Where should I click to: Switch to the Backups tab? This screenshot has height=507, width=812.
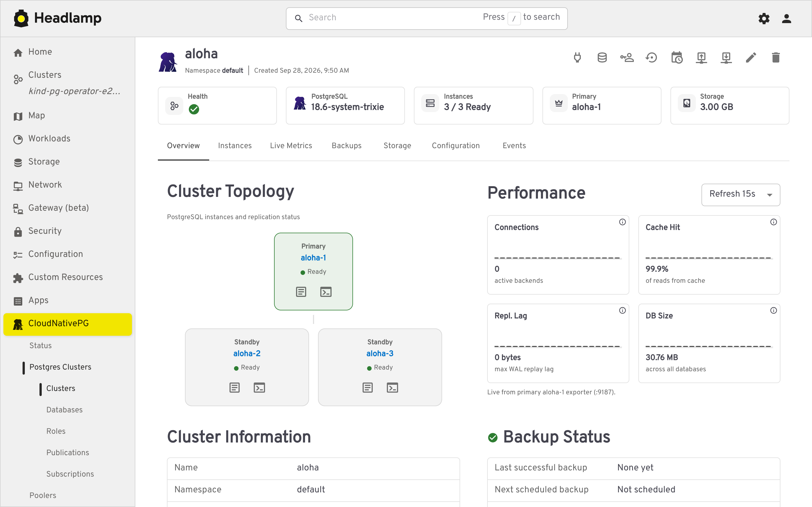[x=347, y=146]
